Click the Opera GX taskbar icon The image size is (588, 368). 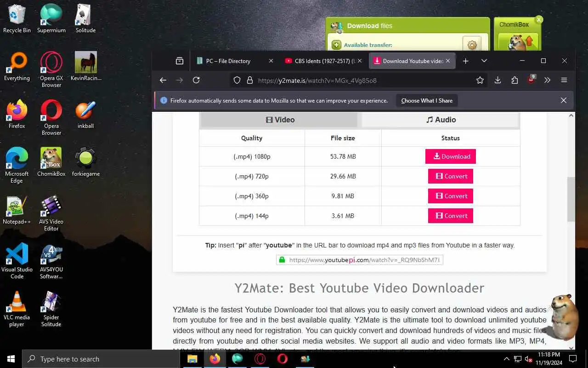pos(260,359)
